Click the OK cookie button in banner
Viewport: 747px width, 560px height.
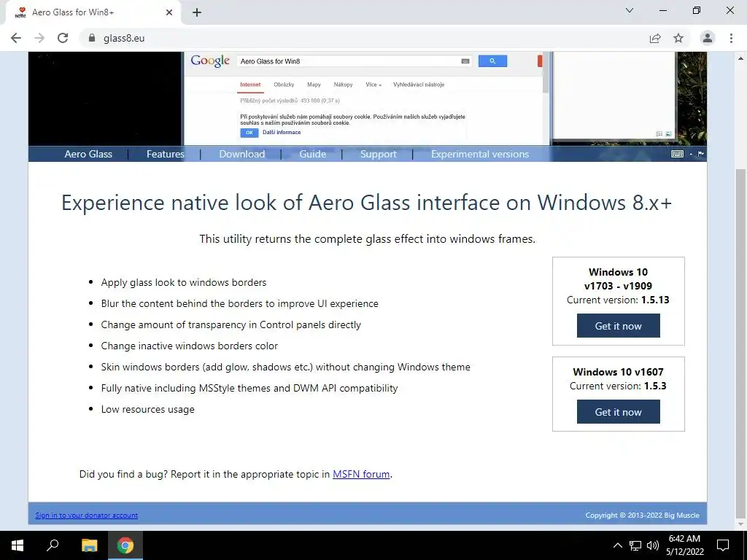[x=249, y=133]
